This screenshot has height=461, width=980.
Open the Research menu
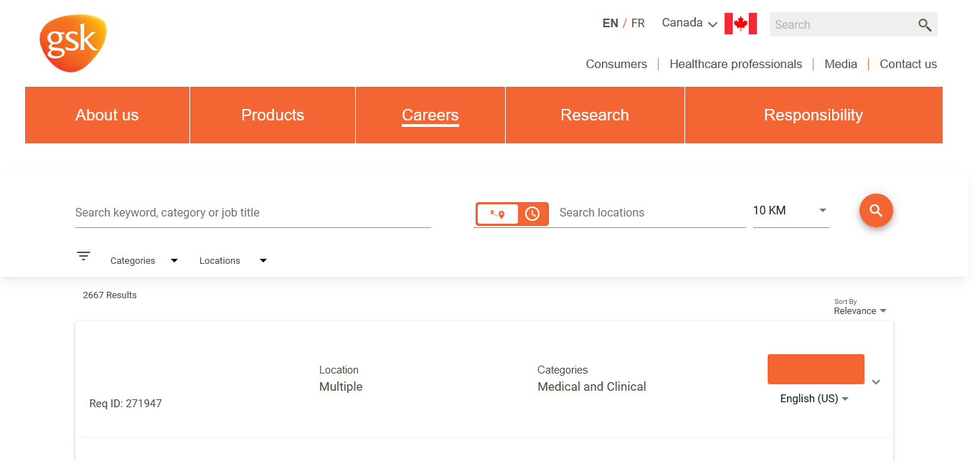[x=595, y=115]
